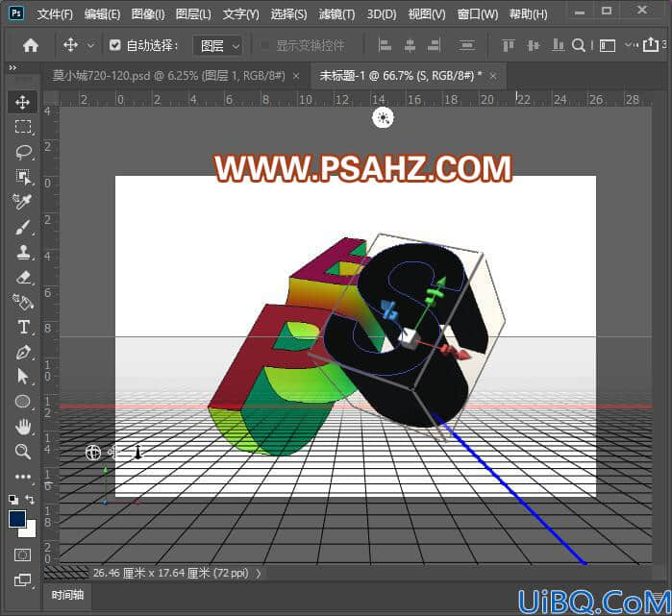The width and height of the screenshot is (672, 616).
Task: Open the Search magnifier icon
Action: pyautogui.click(x=579, y=45)
